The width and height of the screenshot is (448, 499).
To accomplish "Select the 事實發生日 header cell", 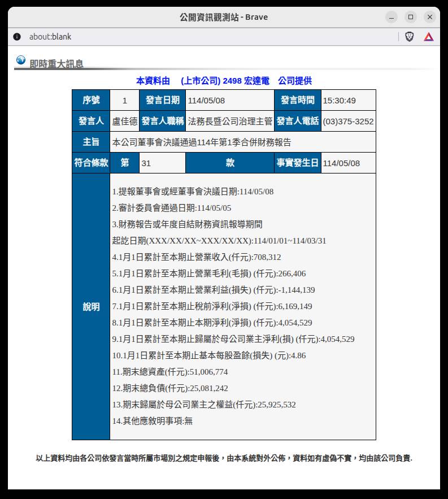I will point(298,163).
